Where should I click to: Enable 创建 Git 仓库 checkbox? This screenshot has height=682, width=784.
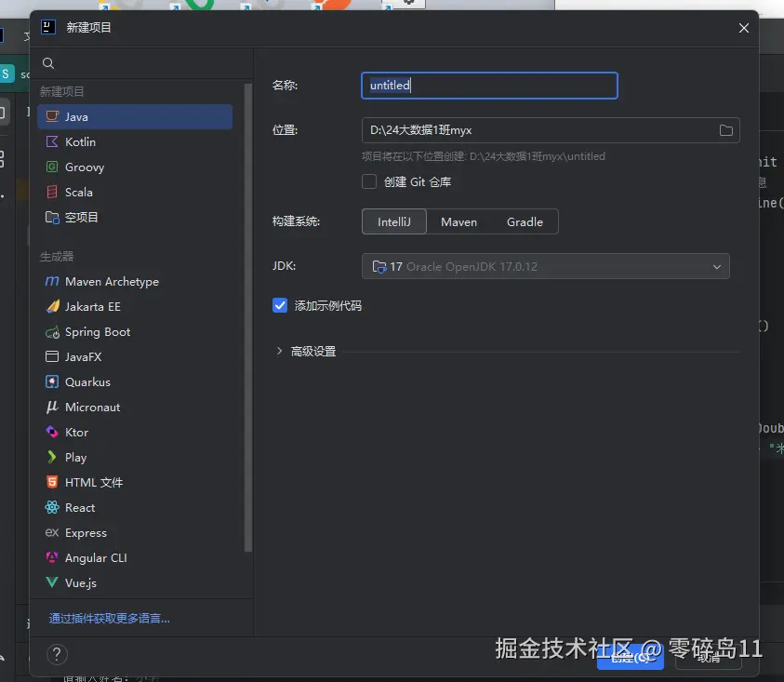click(369, 181)
